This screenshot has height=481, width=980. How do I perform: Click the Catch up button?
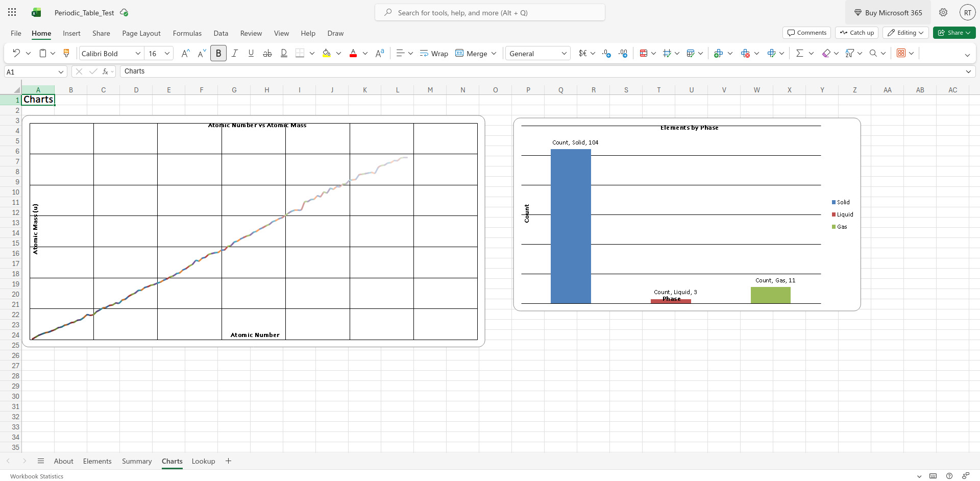[856, 33]
